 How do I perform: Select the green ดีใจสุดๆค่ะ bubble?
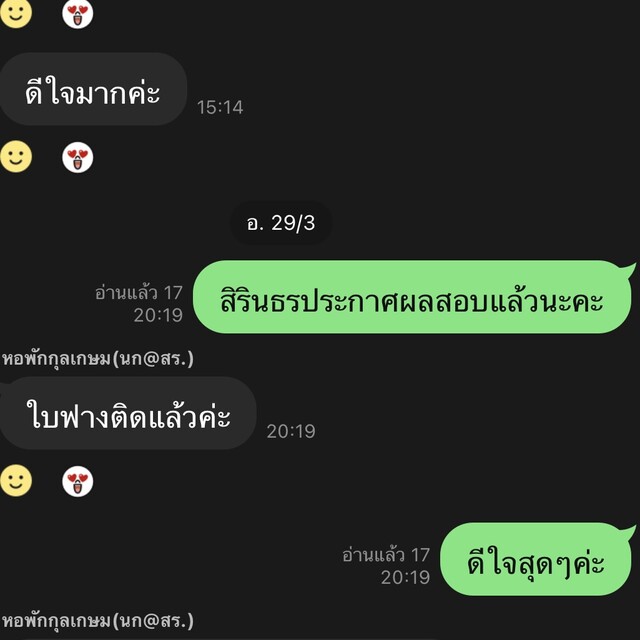[x=536, y=559]
